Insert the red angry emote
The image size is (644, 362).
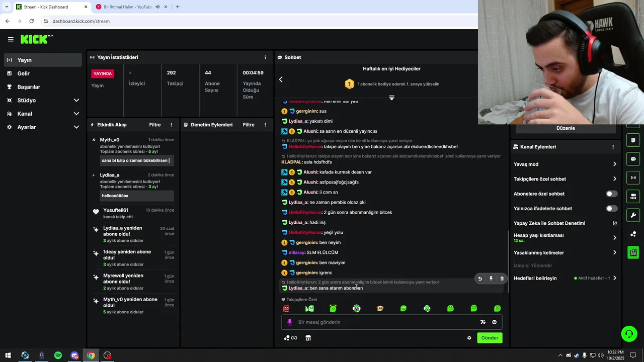tap(286, 308)
